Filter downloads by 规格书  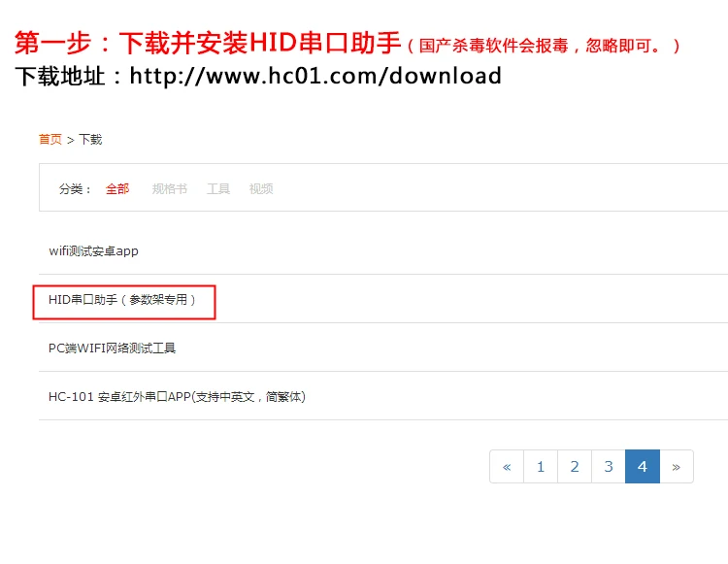[x=170, y=189]
